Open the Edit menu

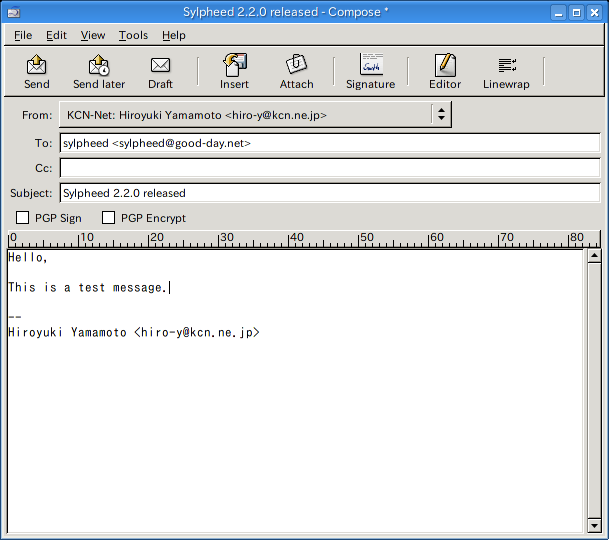[56, 35]
